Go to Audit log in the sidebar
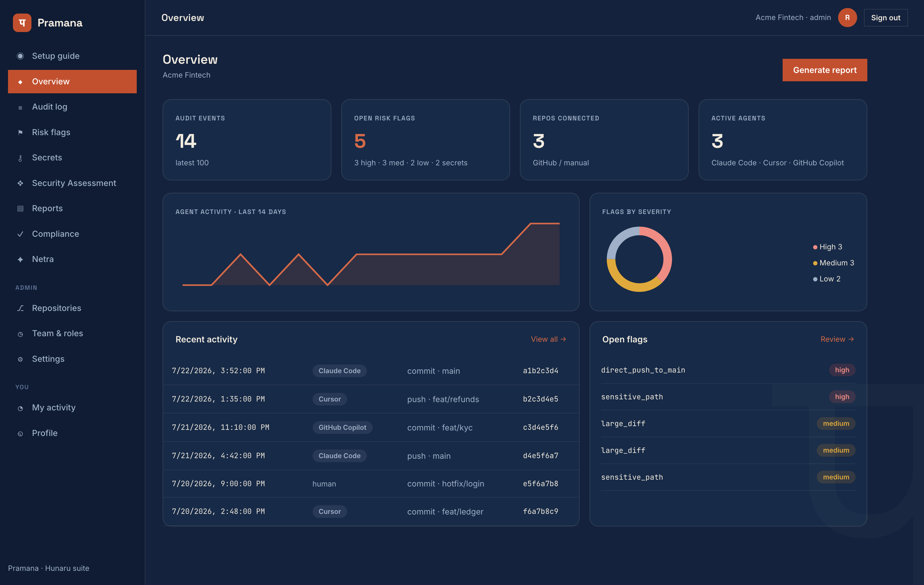This screenshot has width=924, height=585. click(x=72, y=107)
